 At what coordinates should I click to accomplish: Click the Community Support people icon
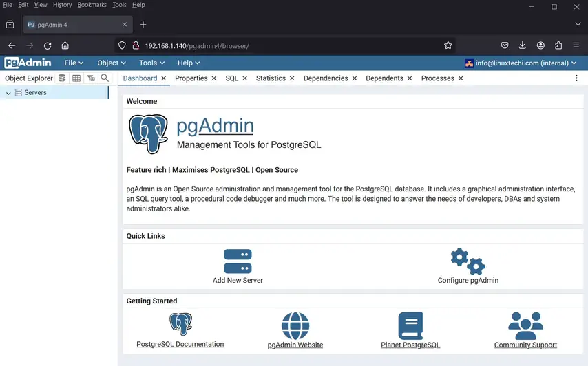coord(525,325)
